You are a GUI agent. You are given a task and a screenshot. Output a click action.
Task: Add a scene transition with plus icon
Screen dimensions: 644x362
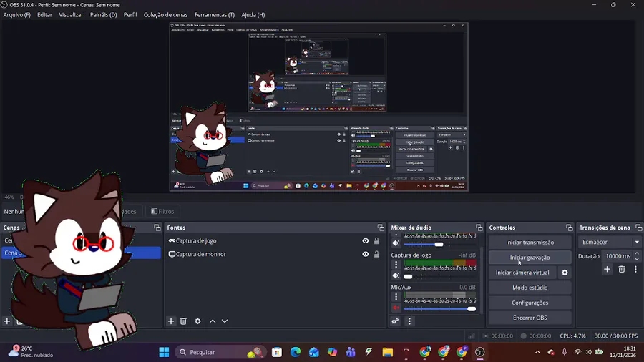pyautogui.click(x=607, y=269)
